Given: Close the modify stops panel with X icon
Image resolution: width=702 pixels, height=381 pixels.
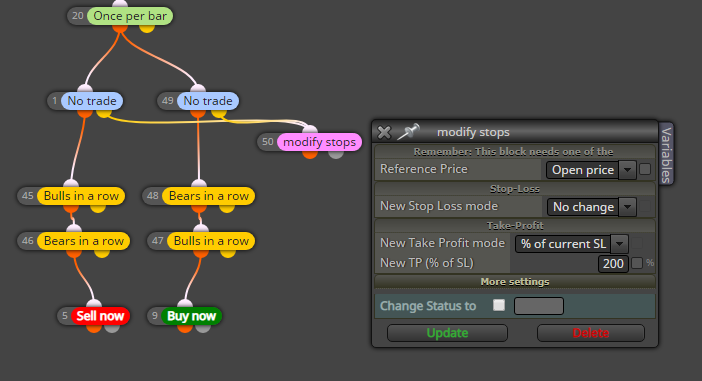Looking at the screenshot, I should point(384,132).
